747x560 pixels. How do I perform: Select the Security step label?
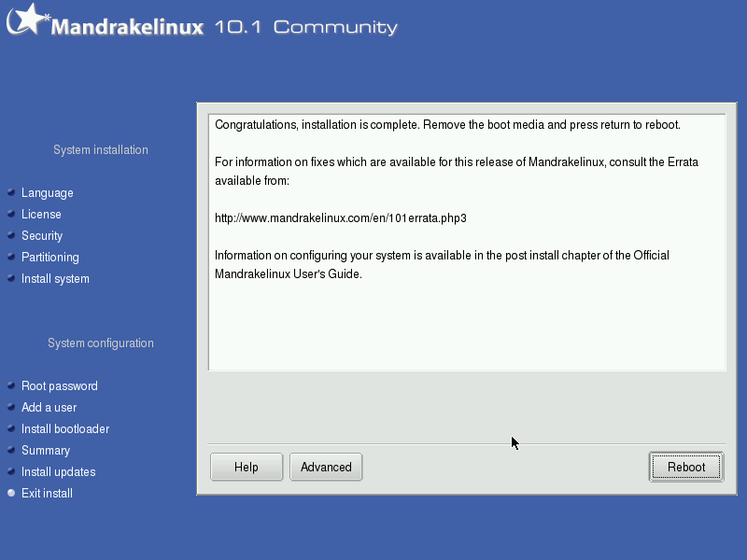click(x=42, y=236)
